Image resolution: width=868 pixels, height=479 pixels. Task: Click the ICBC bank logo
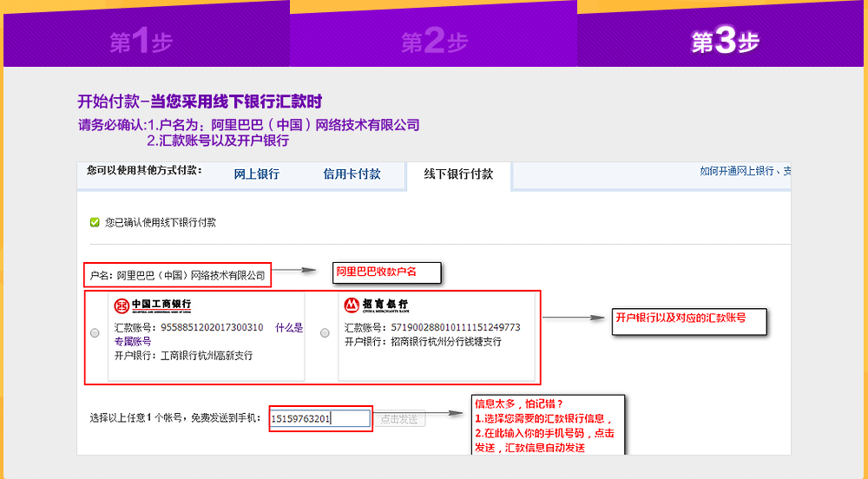(153, 305)
